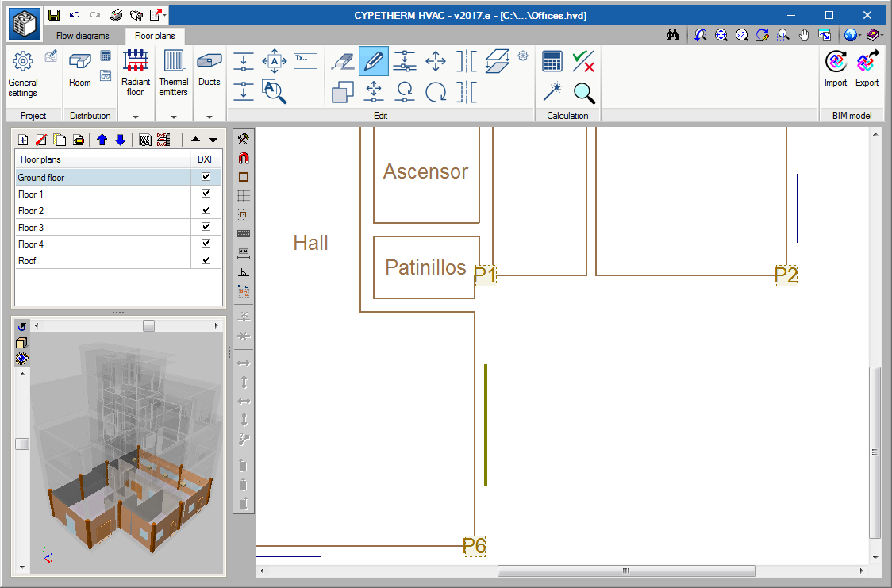Click the magnet object snap icon
The height and width of the screenshot is (588, 892).
pyautogui.click(x=244, y=158)
